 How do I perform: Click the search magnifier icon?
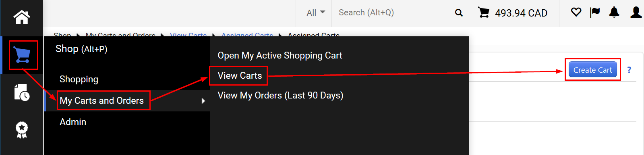click(459, 13)
